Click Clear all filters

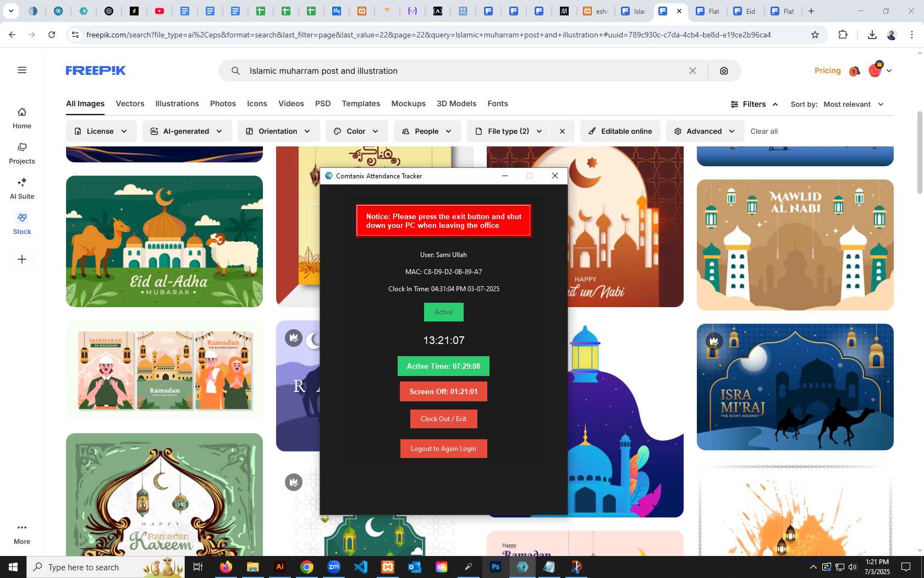click(764, 131)
